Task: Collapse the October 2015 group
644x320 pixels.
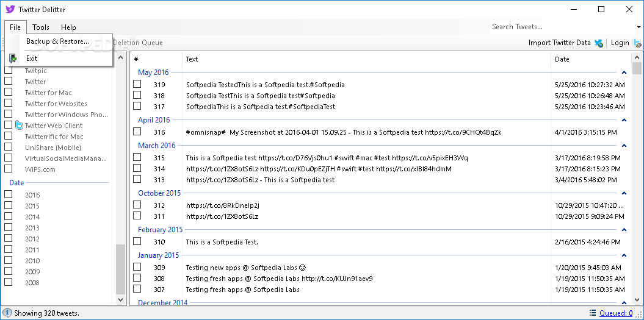Action: [624, 193]
